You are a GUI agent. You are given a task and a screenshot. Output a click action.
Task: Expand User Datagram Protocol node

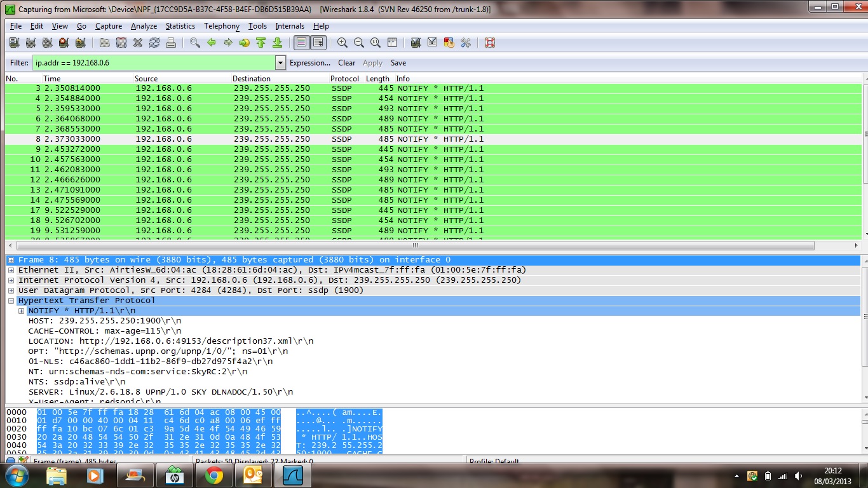click(x=11, y=290)
